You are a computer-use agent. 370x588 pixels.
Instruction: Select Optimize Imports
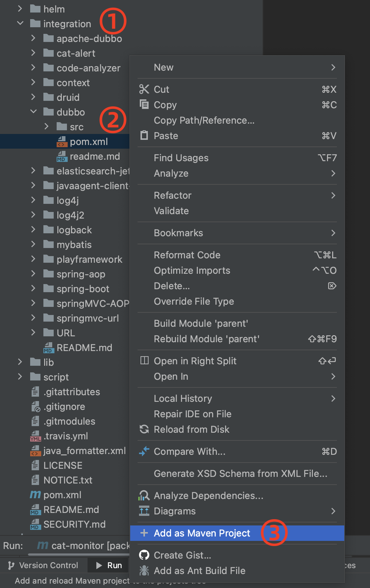tap(237, 270)
